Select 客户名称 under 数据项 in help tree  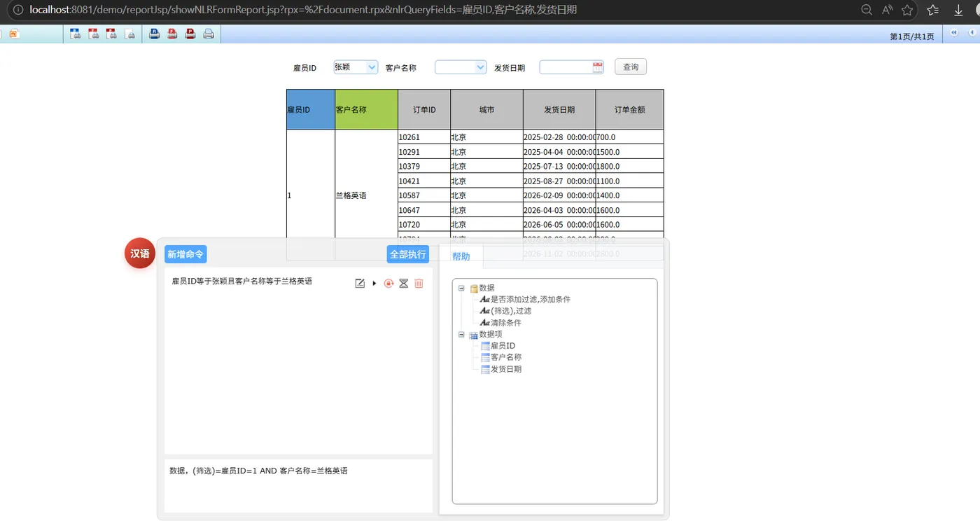505,357
